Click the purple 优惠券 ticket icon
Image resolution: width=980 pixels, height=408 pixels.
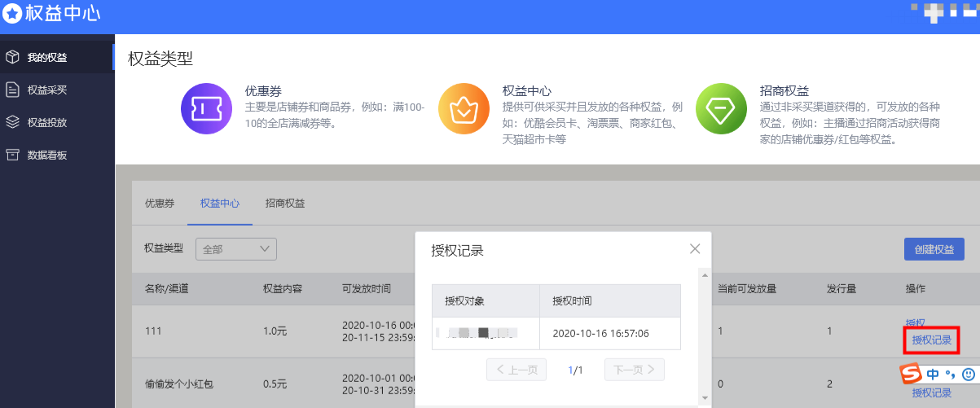pos(206,108)
